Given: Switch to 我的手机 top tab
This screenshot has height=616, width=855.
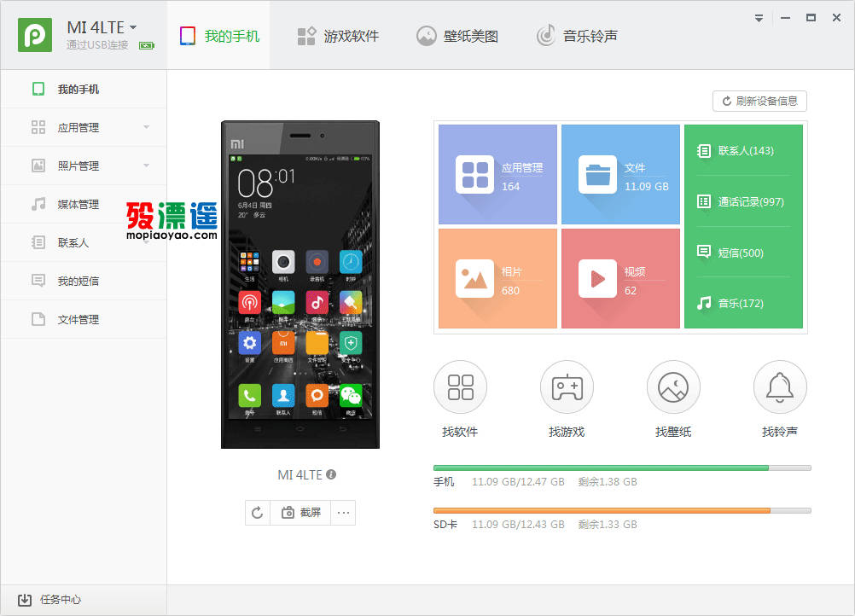Looking at the screenshot, I should point(219,36).
